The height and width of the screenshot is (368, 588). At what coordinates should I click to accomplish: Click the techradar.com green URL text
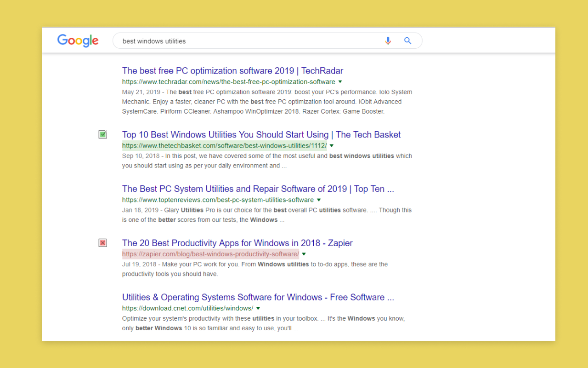227,81
